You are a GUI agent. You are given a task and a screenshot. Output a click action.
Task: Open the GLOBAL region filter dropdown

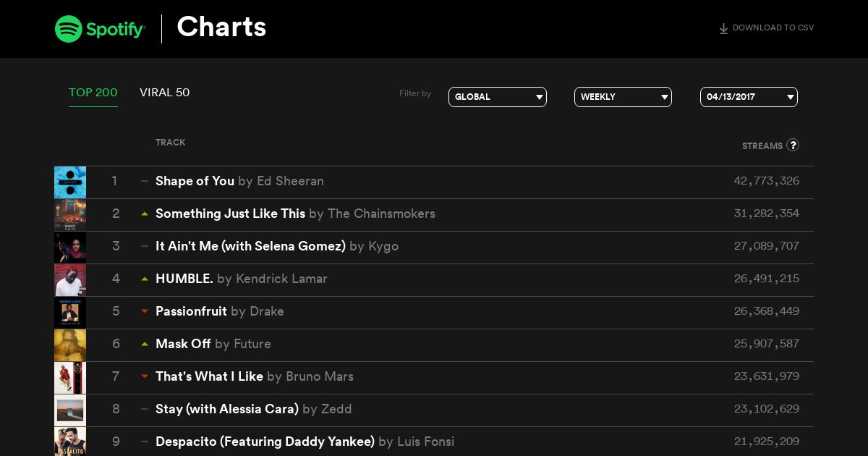498,97
